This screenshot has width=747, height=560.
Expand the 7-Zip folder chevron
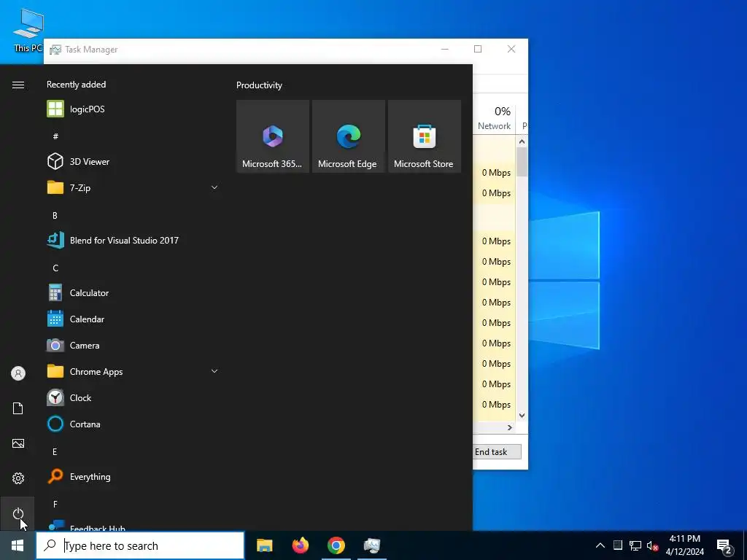coord(214,187)
